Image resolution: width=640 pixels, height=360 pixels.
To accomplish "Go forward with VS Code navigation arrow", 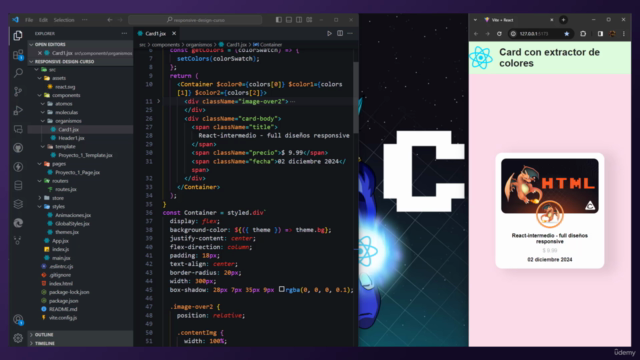I will 120,20.
